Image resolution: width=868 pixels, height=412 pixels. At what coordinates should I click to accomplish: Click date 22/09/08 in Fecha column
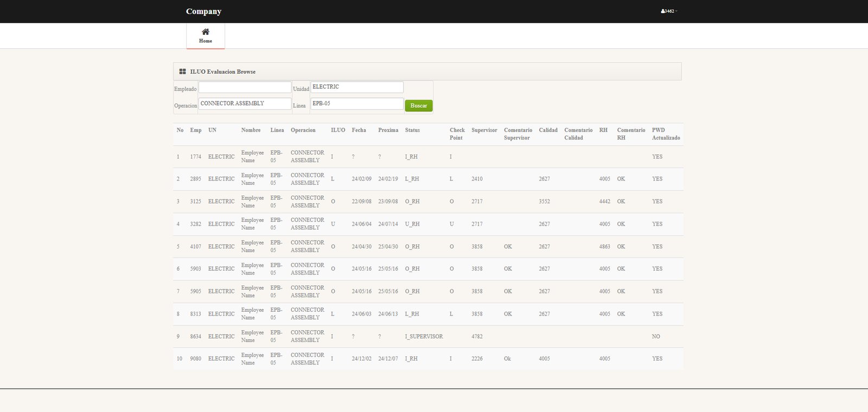(x=361, y=202)
